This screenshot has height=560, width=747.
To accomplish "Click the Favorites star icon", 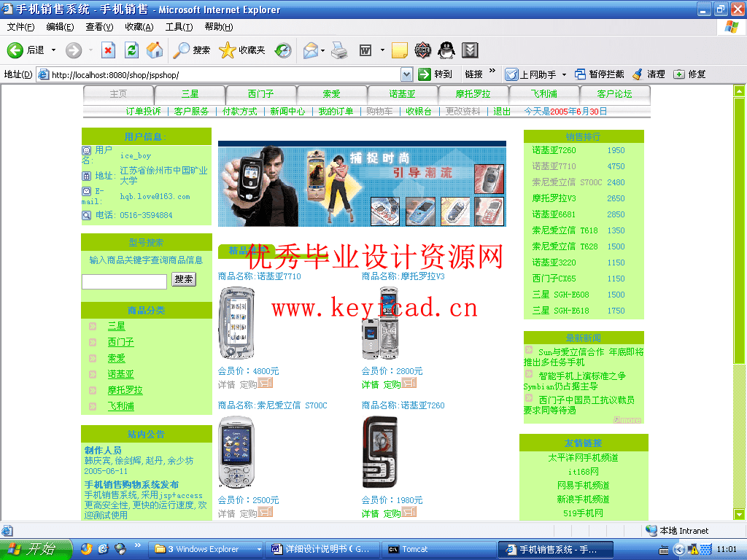I will click(x=227, y=50).
